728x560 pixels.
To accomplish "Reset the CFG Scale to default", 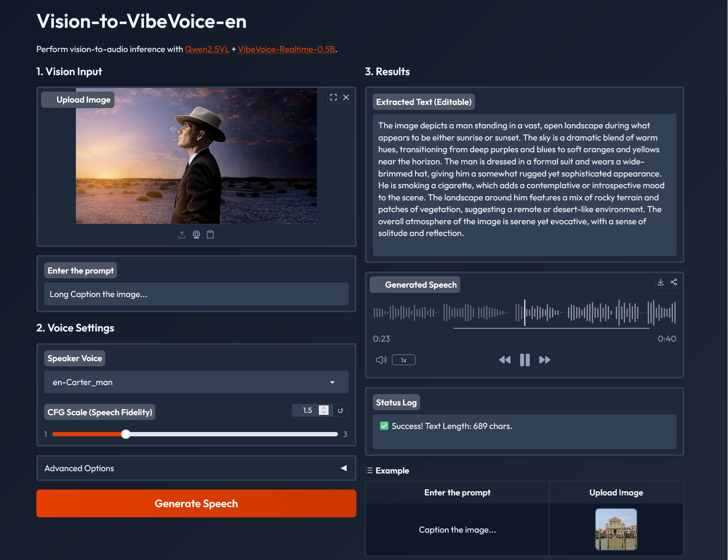I will [x=340, y=411].
